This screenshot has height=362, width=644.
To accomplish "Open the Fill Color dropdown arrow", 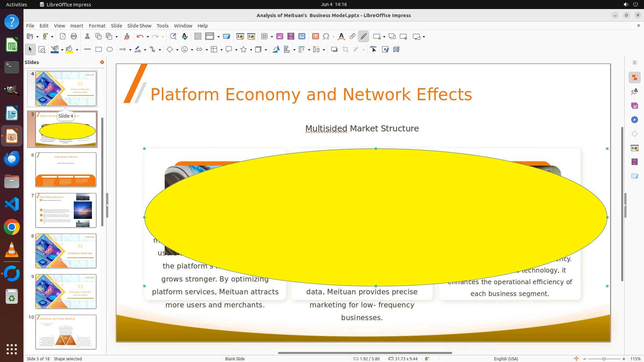I will click(x=77, y=50).
